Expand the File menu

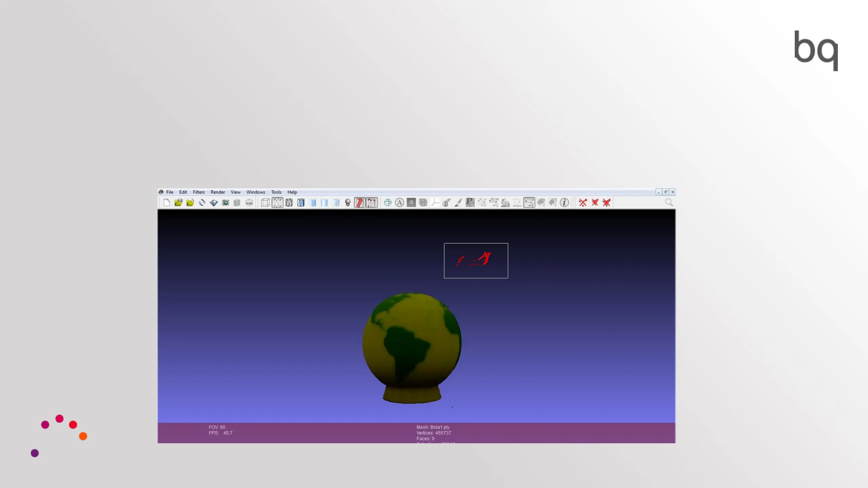pos(170,192)
